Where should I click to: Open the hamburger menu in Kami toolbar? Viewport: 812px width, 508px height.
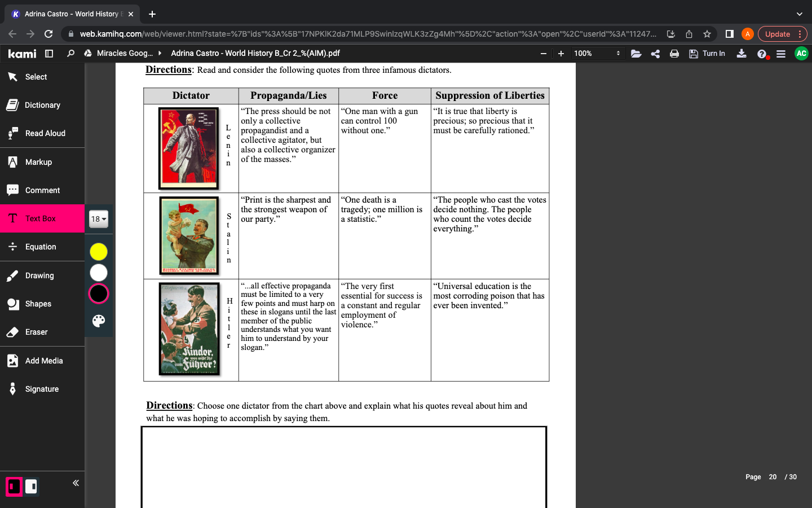(x=781, y=54)
